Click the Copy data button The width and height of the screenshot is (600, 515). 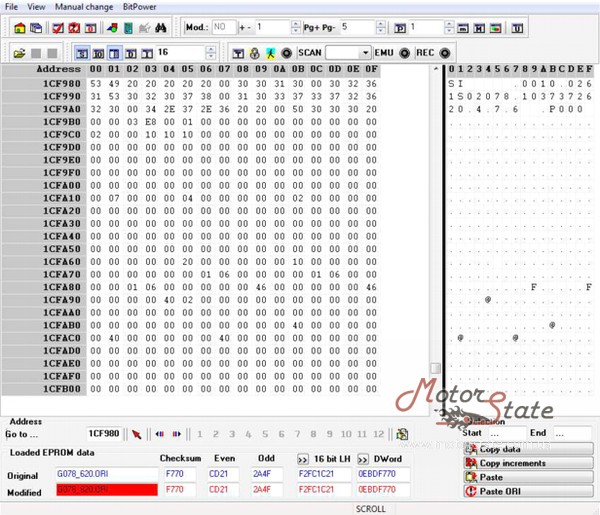pos(528,448)
